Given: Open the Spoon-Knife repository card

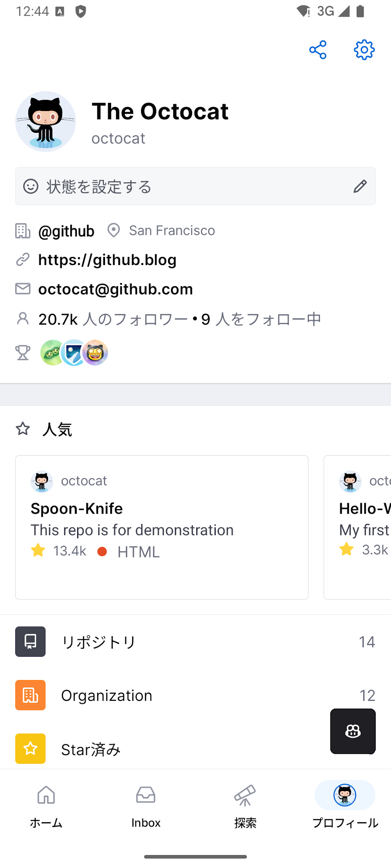Looking at the screenshot, I should click(x=162, y=527).
